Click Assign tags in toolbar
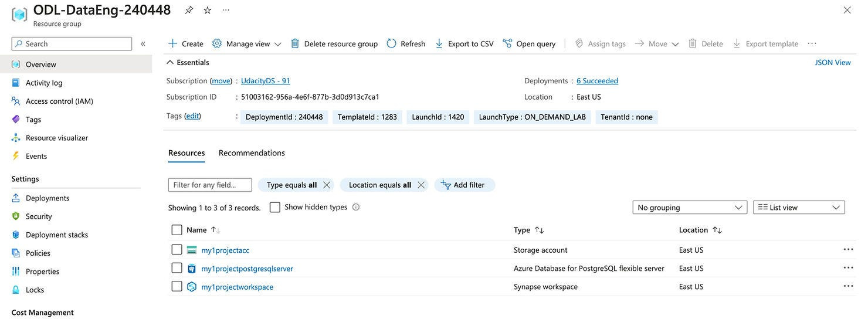Screen dimensions: 868x319 (600, 44)
